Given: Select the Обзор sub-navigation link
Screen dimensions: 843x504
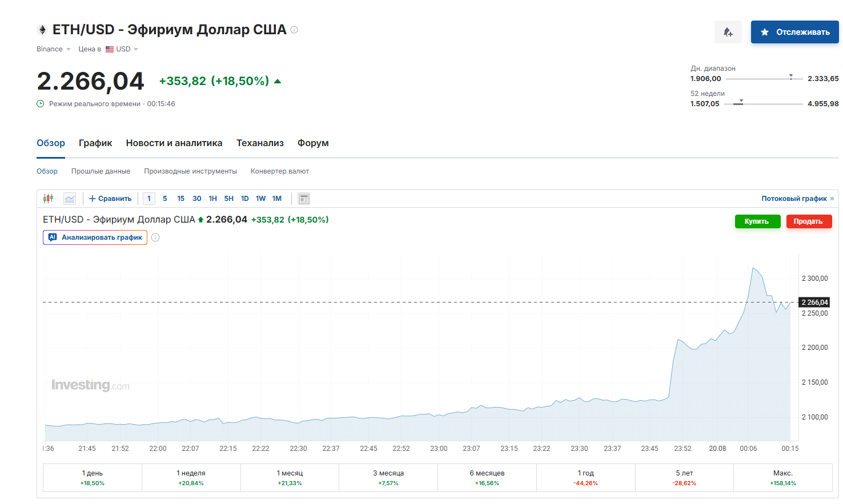Looking at the screenshot, I should (47, 171).
